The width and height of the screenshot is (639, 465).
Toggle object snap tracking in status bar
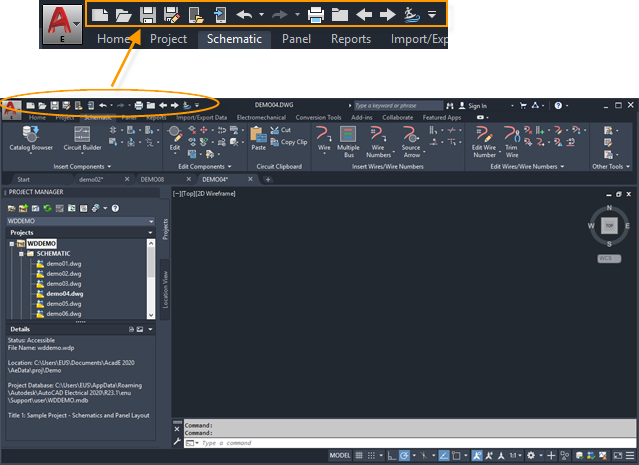(x=444, y=455)
